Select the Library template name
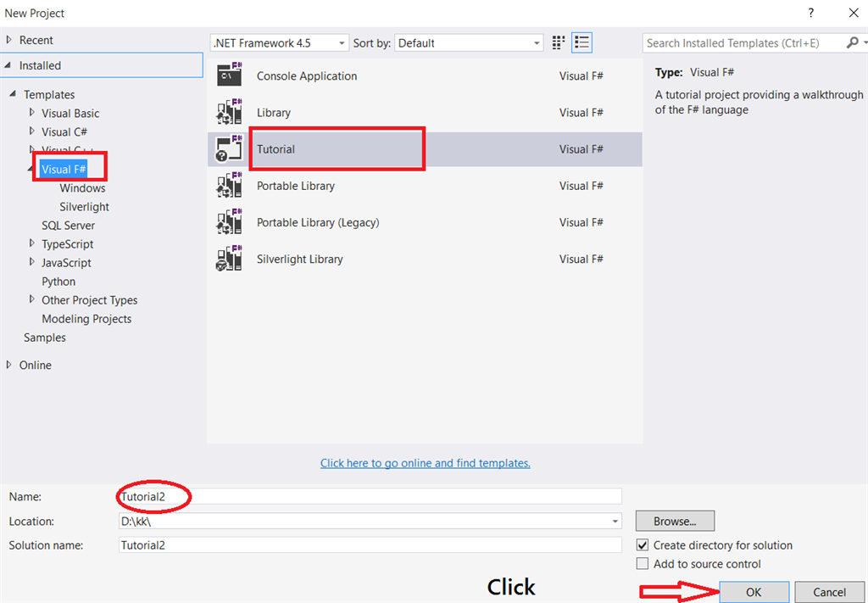The height and width of the screenshot is (603, 868). coord(274,113)
